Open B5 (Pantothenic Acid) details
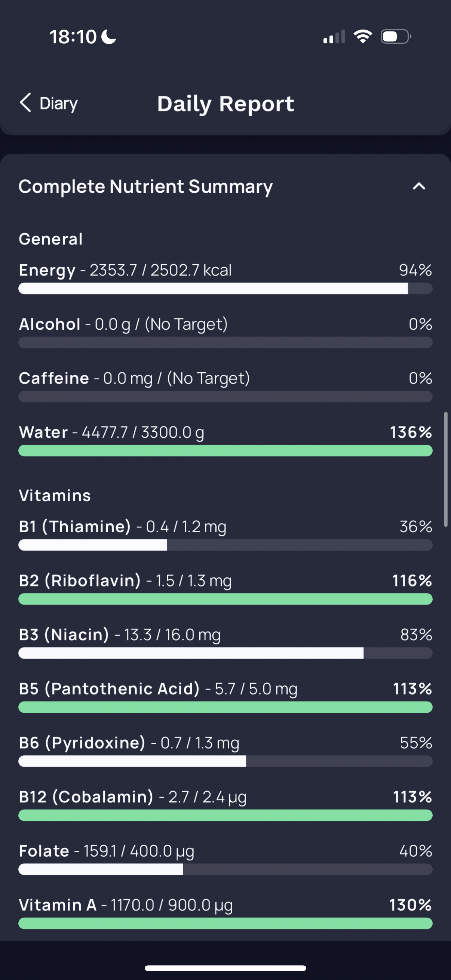This screenshot has width=451, height=980. [x=225, y=696]
